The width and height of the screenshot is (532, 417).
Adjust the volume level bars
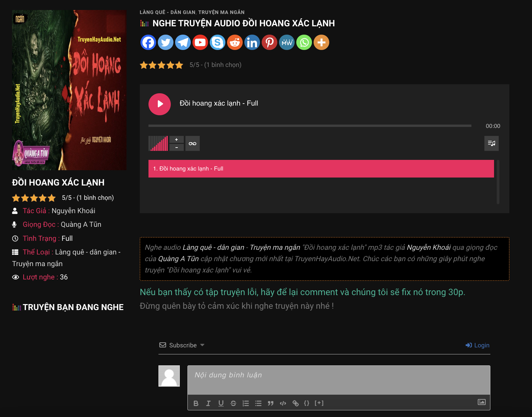(158, 144)
